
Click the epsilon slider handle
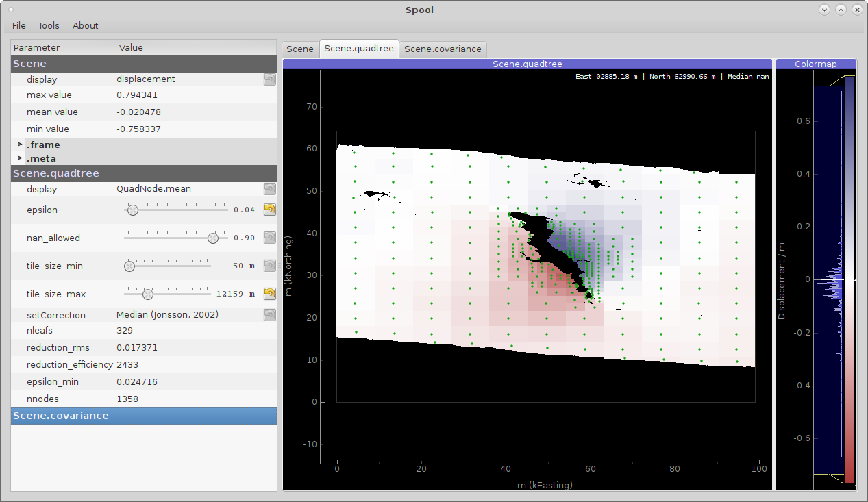[133, 210]
